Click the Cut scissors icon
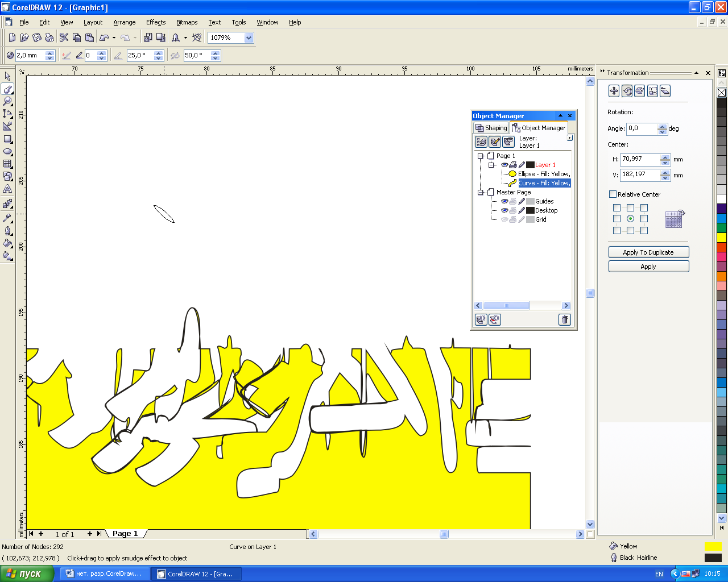The width and height of the screenshot is (728, 582). click(64, 38)
